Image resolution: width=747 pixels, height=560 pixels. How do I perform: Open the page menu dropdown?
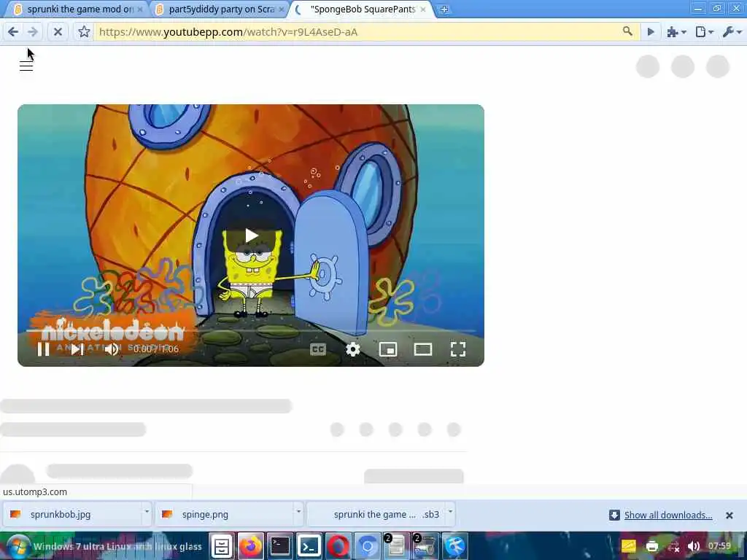click(704, 32)
